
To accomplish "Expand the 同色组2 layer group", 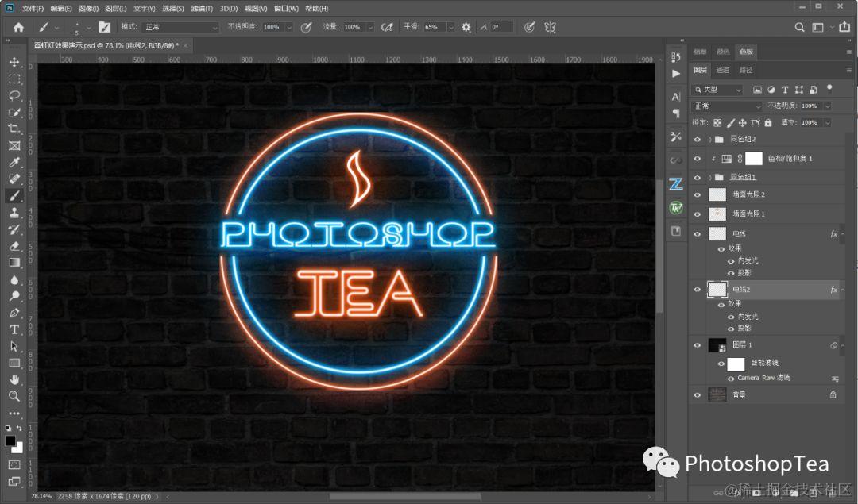I will 709,139.
